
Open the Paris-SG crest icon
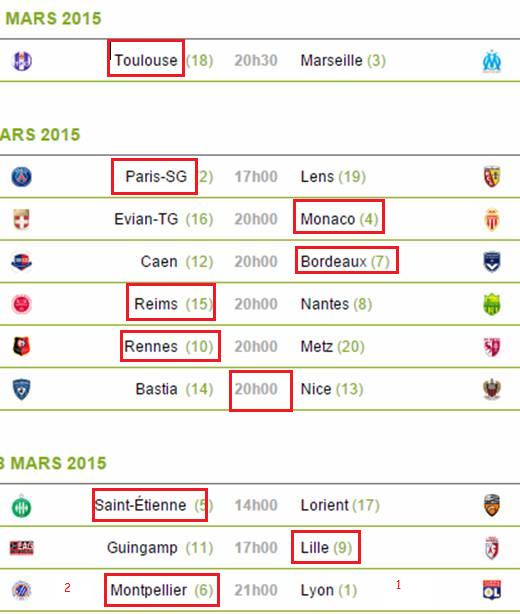click(22, 177)
